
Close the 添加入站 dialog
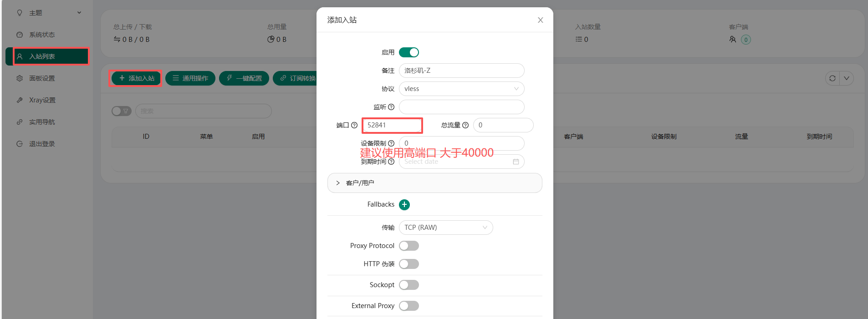click(541, 20)
